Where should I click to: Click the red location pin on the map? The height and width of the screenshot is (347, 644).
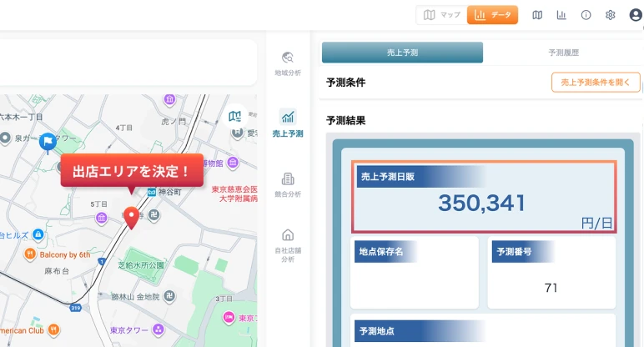131,217
